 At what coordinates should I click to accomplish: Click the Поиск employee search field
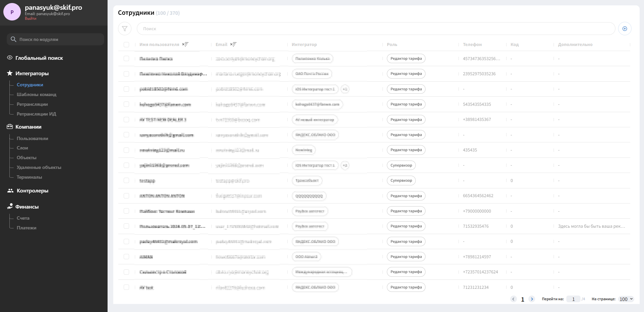376,29
